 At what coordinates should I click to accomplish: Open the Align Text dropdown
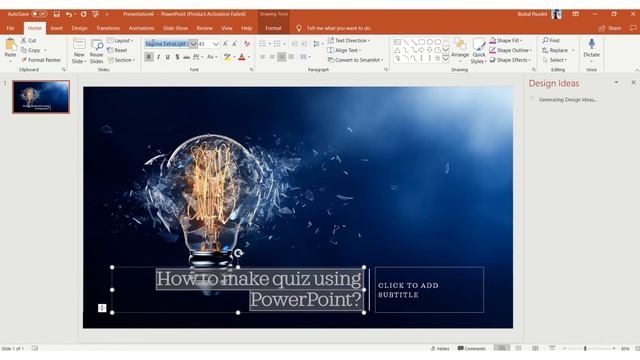tap(344, 50)
